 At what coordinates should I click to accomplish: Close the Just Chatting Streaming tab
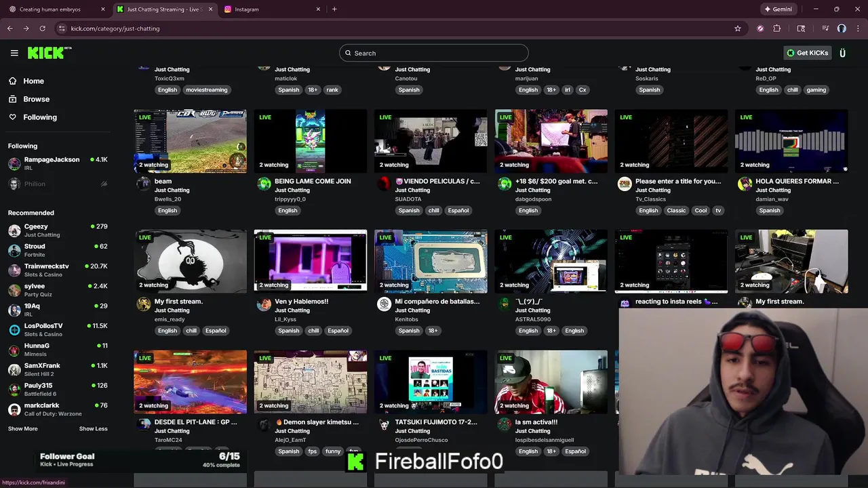pos(210,9)
